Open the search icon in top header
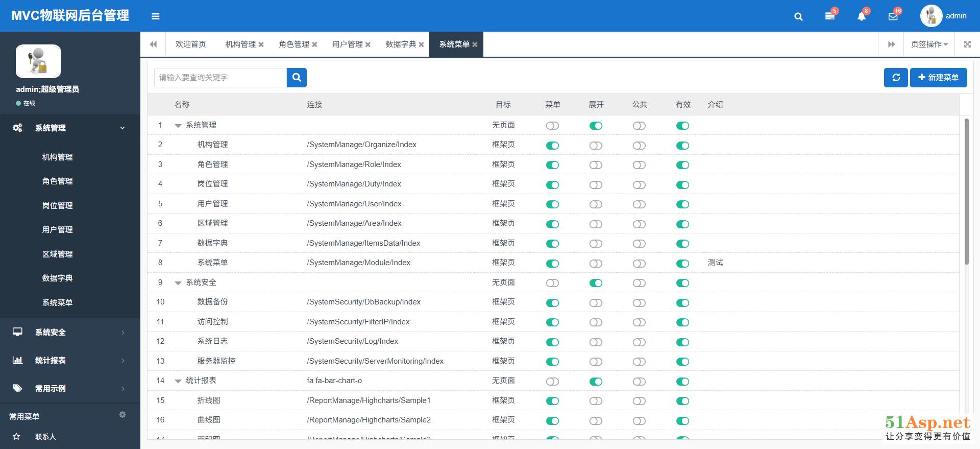 coord(798,16)
